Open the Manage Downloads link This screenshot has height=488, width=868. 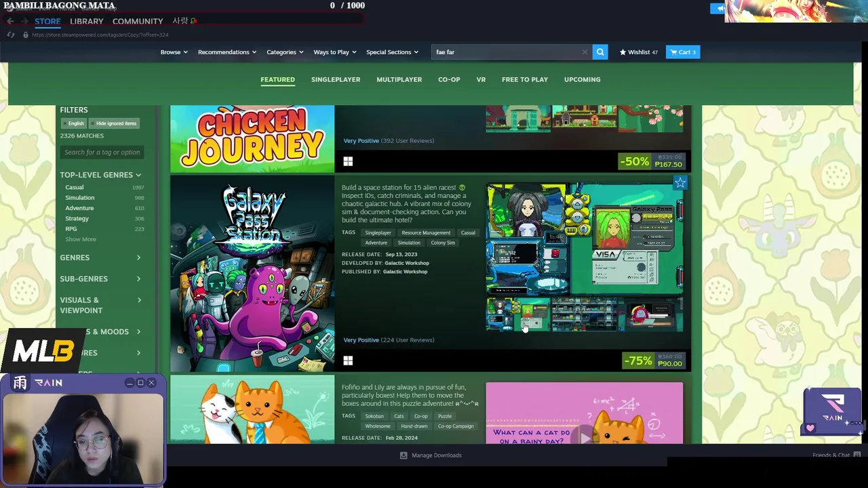pos(437,455)
